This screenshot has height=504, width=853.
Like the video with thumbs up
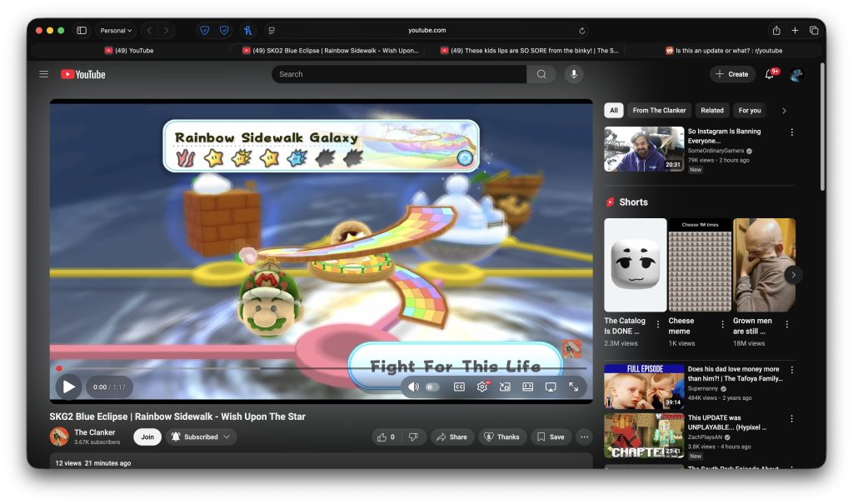[387, 437]
